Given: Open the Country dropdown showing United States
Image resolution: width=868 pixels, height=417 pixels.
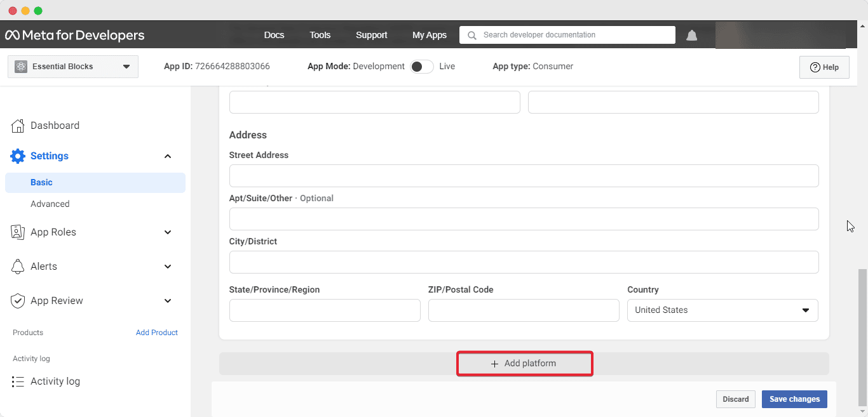Looking at the screenshot, I should click(722, 310).
